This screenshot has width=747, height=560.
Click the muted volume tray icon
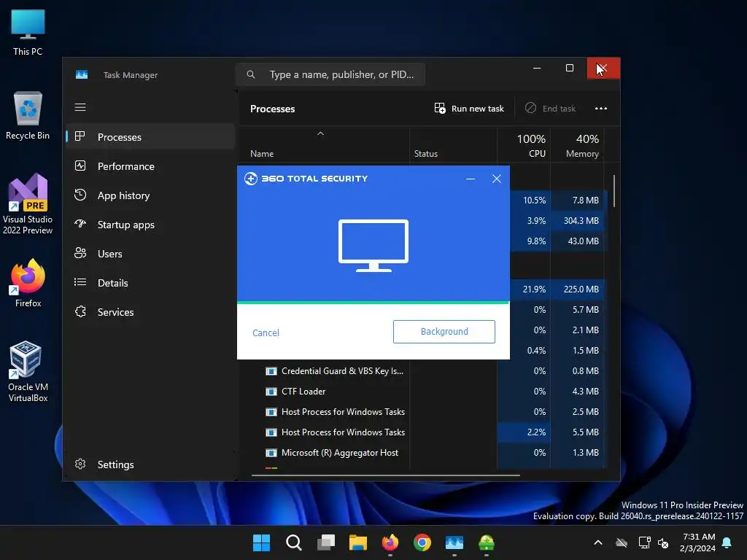click(663, 542)
